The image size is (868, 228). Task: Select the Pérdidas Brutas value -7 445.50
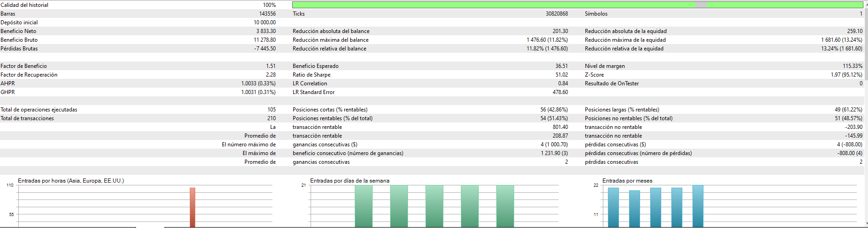coord(265,49)
